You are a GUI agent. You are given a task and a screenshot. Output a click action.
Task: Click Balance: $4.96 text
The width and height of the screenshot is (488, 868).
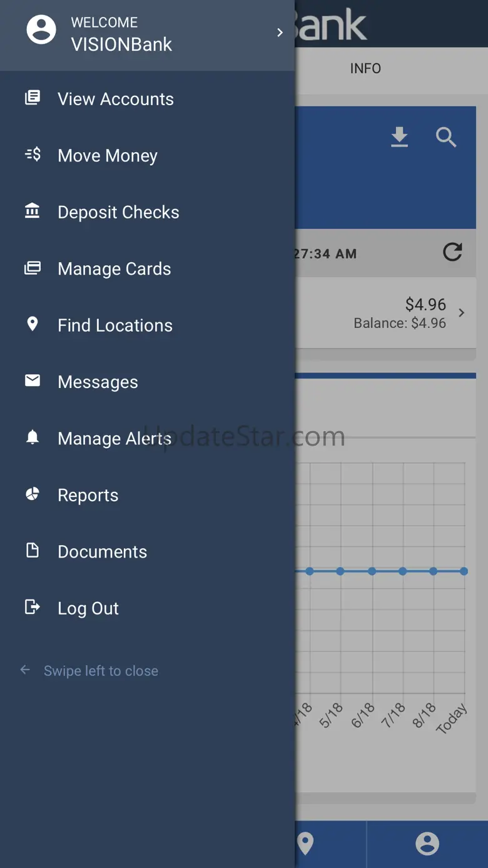400,324
